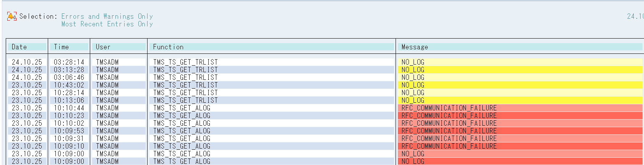Click the 'Most Recent Entries Only' selection text
The width and height of the screenshot is (644, 165).
click(x=107, y=24)
